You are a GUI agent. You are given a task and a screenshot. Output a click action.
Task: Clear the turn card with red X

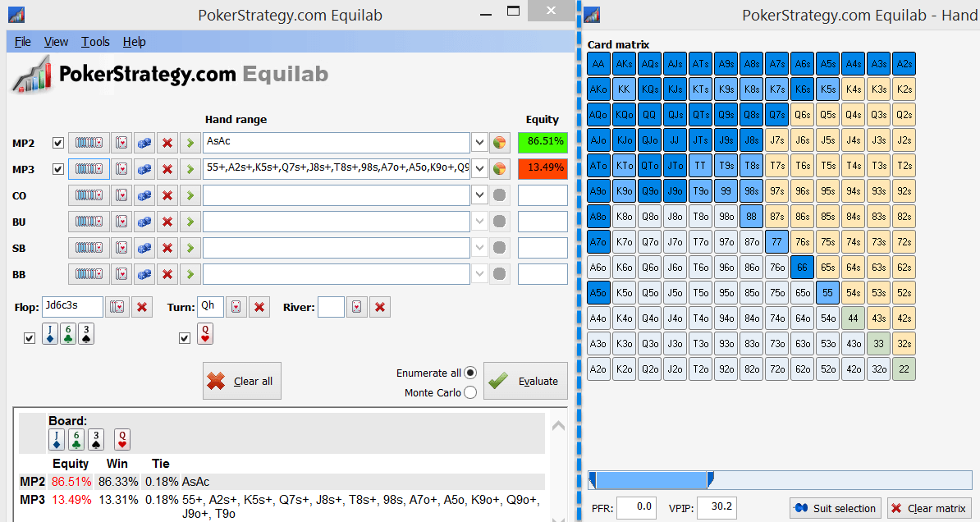[259, 307]
